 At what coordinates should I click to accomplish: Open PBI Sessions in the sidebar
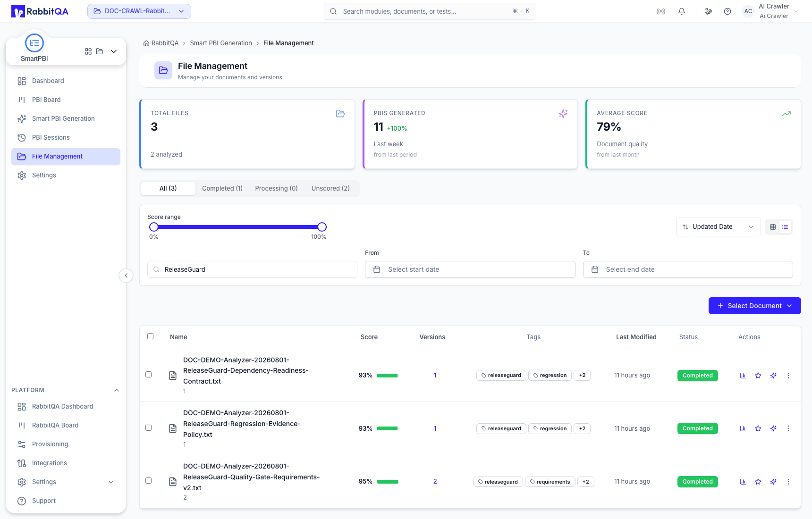tap(66, 138)
